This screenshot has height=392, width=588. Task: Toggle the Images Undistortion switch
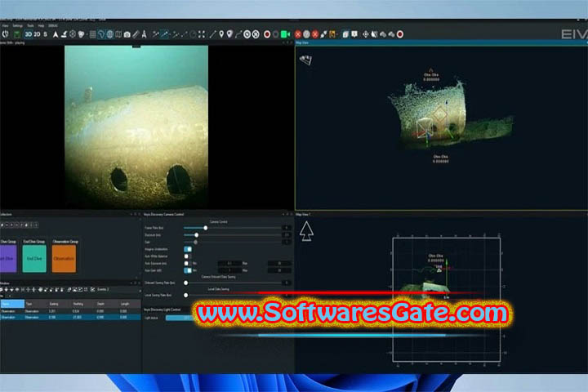click(188, 249)
